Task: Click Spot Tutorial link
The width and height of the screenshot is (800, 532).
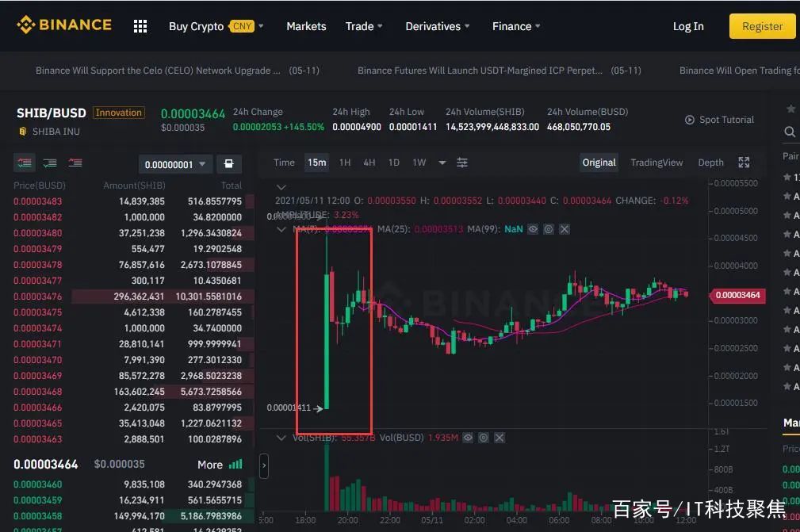Action: (726, 120)
